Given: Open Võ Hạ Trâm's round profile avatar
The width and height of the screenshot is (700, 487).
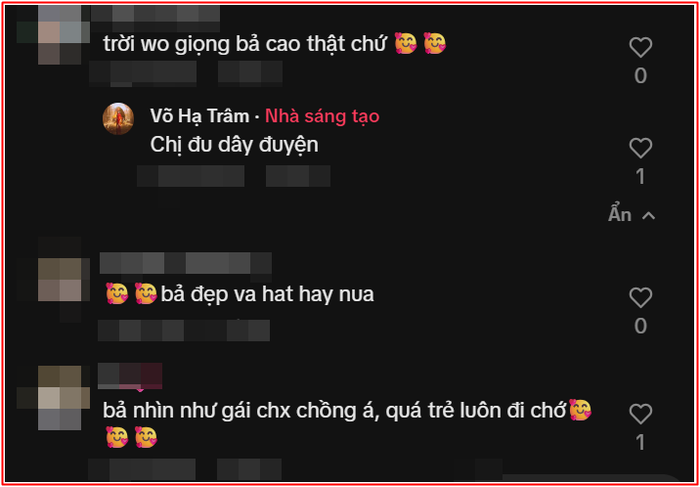Looking at the screenshot, I should (118, 119).
